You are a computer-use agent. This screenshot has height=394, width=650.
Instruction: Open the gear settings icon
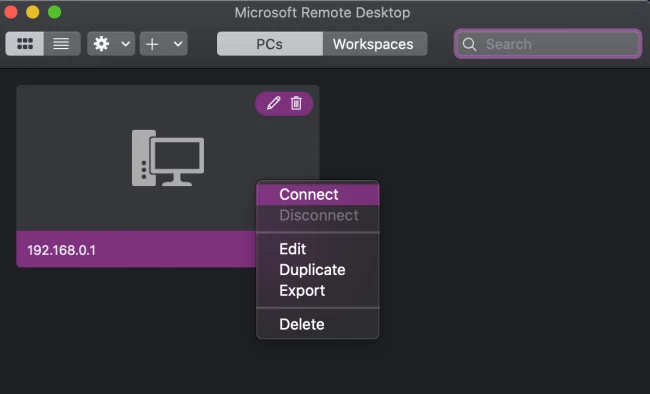tap(102, 44)
